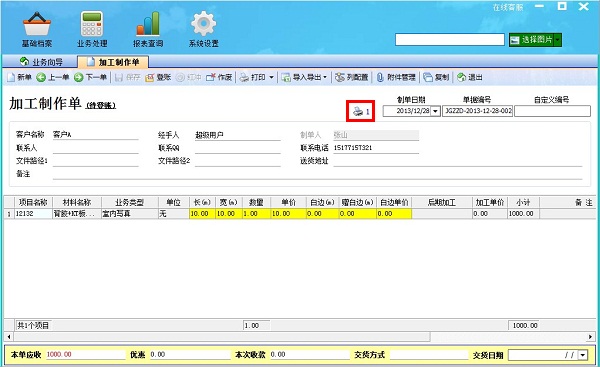Click the 本单应收 amount field
This screenshot has height=367, width=600.
86,355
